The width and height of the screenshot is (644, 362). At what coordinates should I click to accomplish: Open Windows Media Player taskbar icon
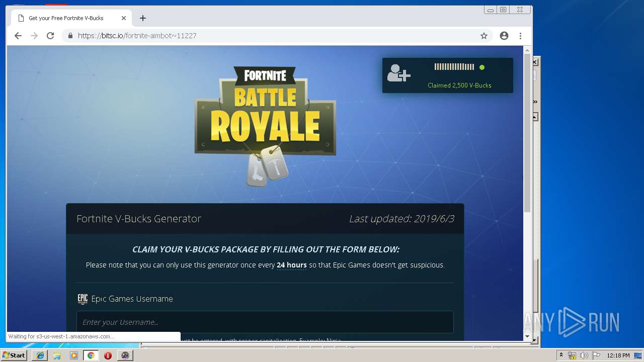click(74, 355)
